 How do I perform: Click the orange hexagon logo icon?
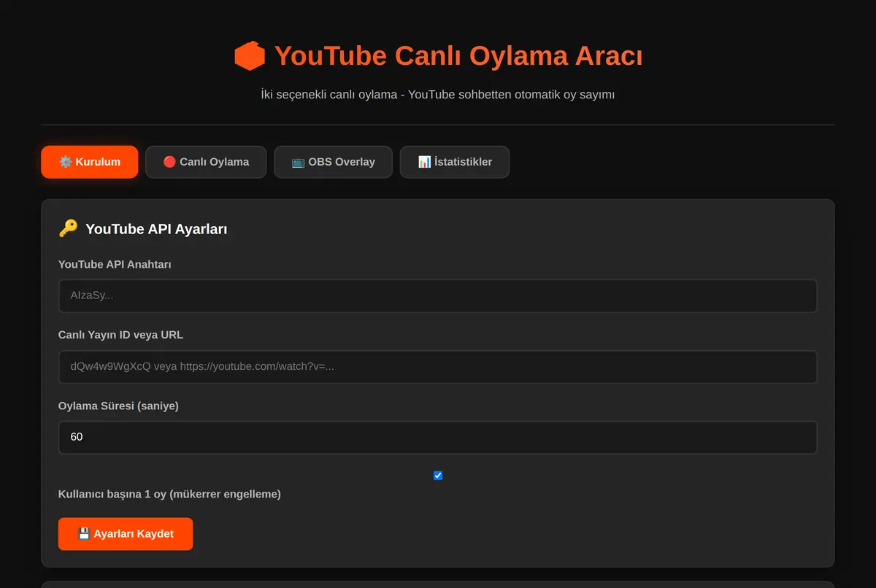pyautogui.click(x=249, y=56)
